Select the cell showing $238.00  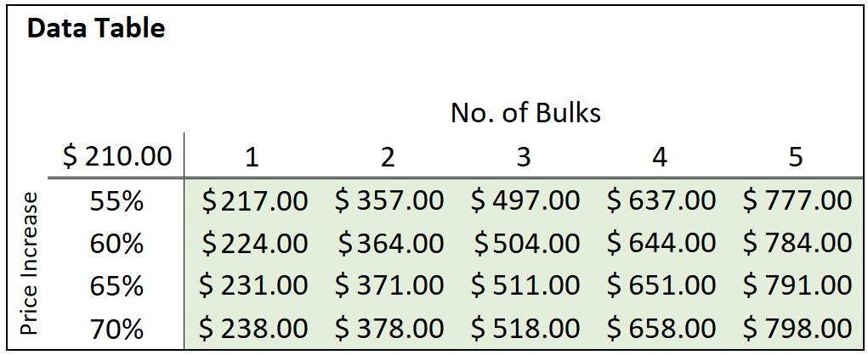[x=254, y=328]
